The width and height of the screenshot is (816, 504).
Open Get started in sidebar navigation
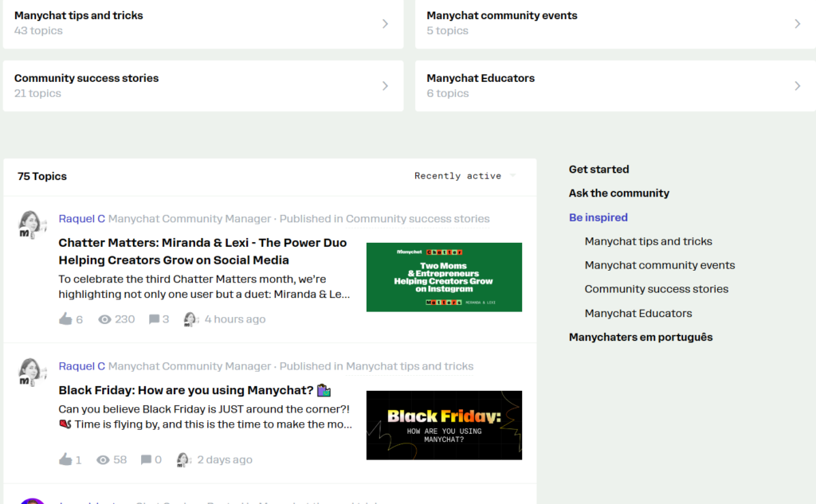pos(598,169)
